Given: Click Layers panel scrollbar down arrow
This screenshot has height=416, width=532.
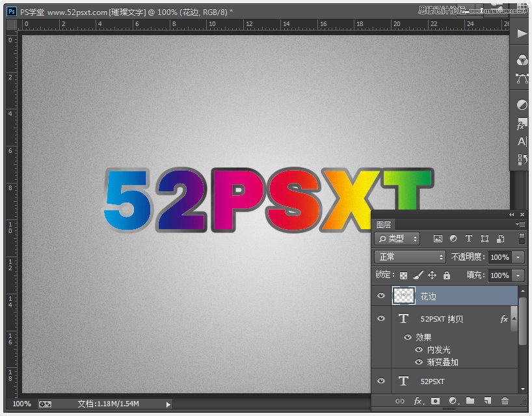Looking at the screenshot, I should (x=522, y=389).
